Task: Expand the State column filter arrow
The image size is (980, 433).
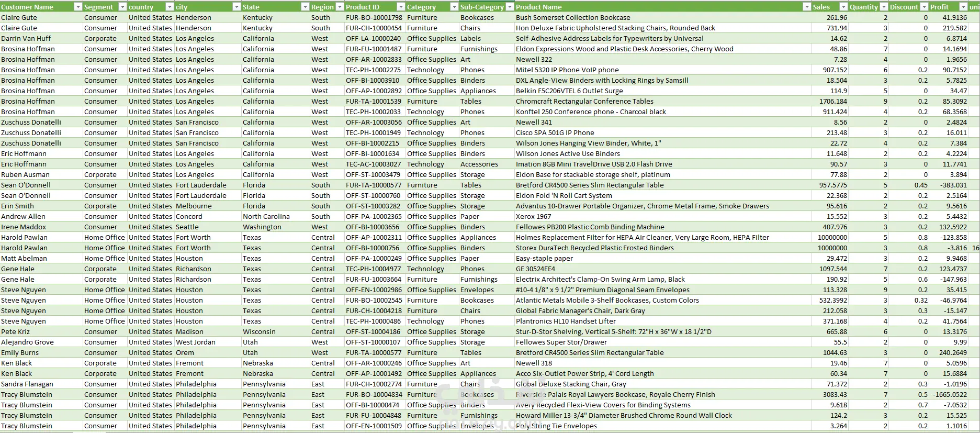Action: 305,7
